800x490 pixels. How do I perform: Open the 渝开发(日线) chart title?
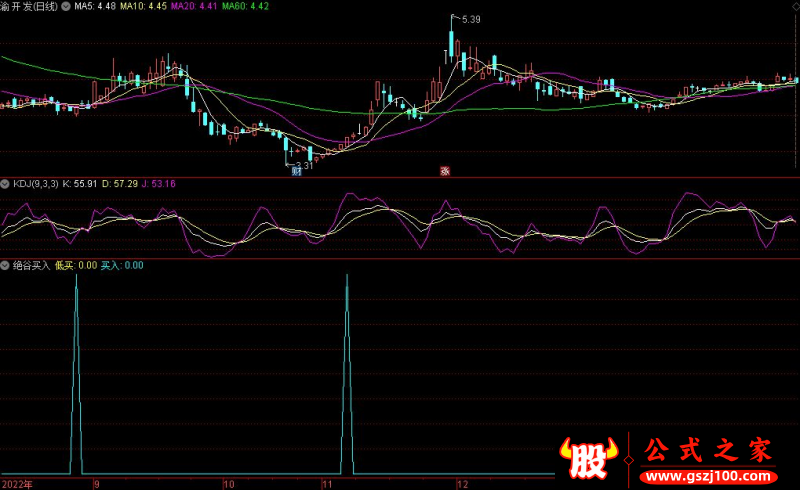[x=30, y=6]
